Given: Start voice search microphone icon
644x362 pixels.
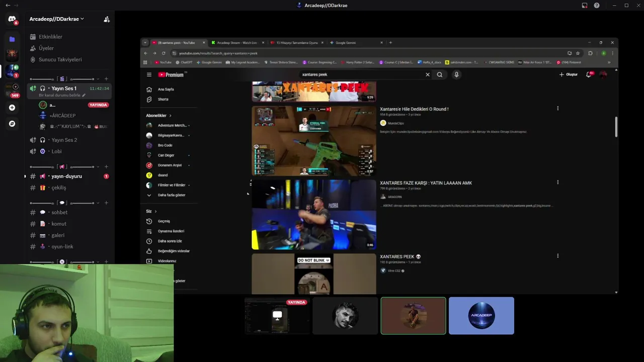Looking at the screenshot, I should point(456,74).
